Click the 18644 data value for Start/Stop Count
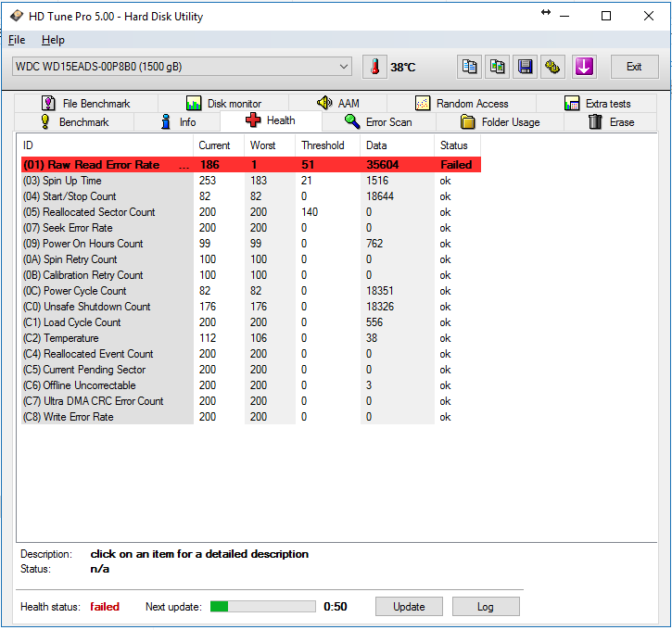Viewport: 672px width, 630px height. tap(380, 196)
